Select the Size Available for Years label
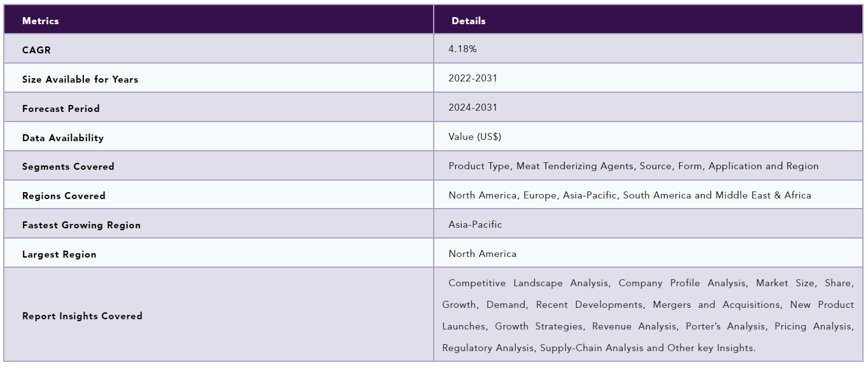This screenshot has width=868, height=367. pos(80,80)
